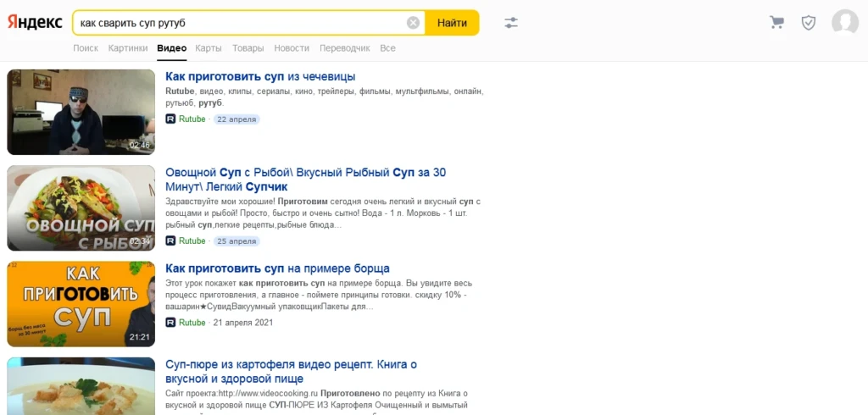868x415 pixels.
Task: Switch to the Карты tab
Action: click(209, 48)
